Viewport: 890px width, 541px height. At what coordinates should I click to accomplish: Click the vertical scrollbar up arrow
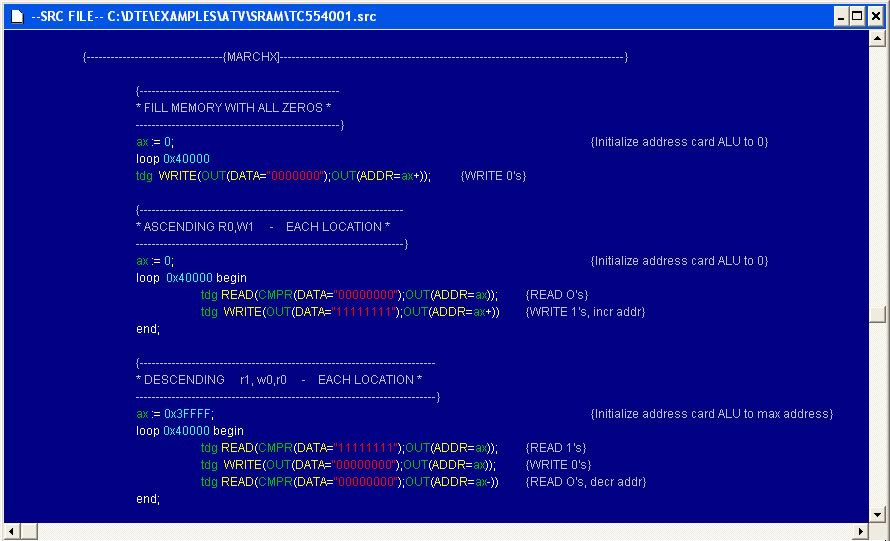pos(877,39)
